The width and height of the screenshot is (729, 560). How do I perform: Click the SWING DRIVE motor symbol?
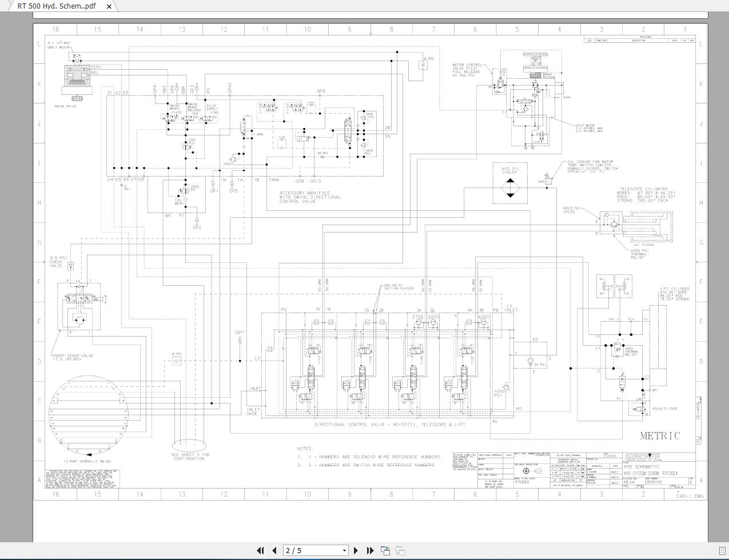[77, 78]
